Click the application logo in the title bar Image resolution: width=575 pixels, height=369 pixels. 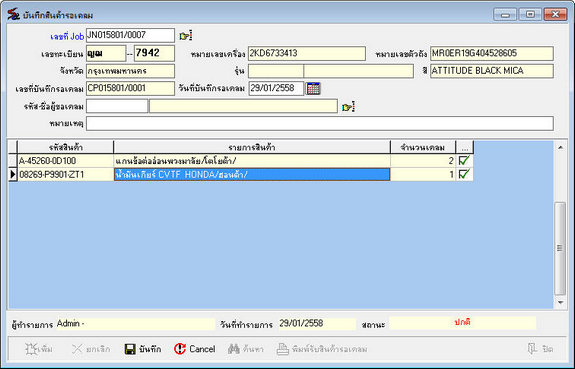click(x=14, y=14)
